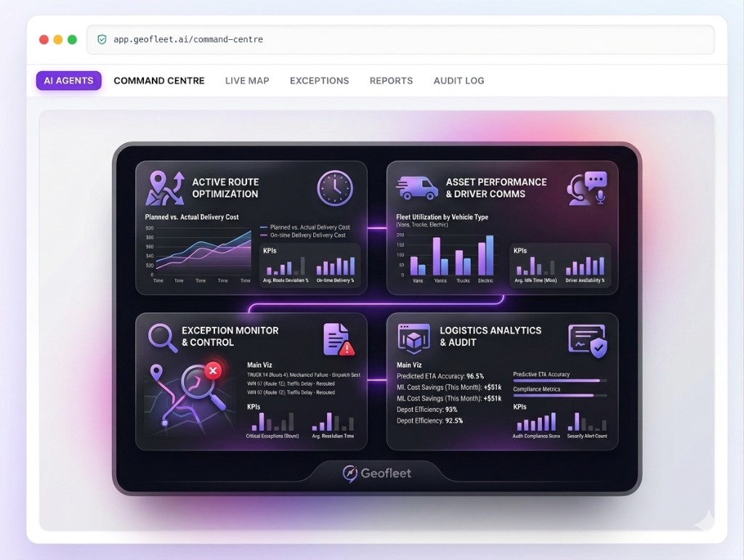Screen dimensions: 744x560
Task: Click the Asset Performance & Driver Comms title
Action: click(x=496, y=188)
